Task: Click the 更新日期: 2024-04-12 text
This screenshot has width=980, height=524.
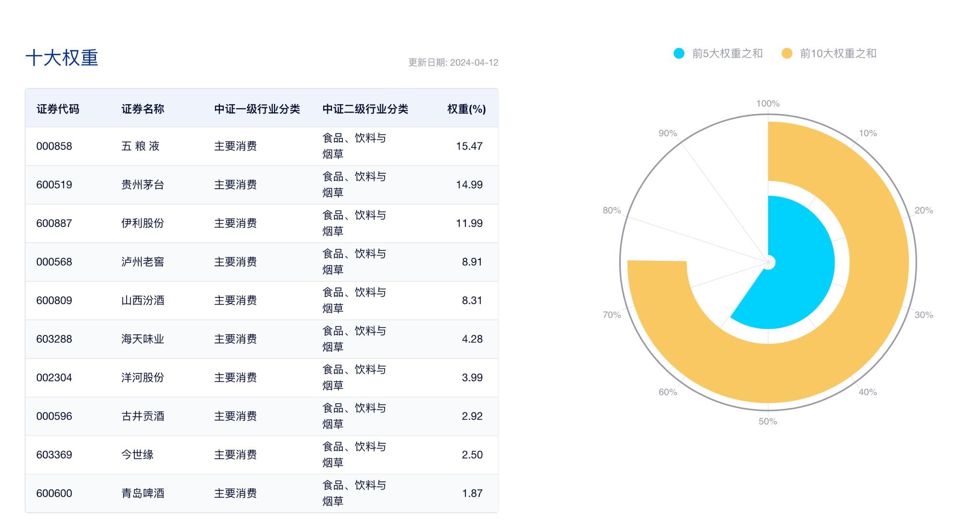Action: click(453, 63)
